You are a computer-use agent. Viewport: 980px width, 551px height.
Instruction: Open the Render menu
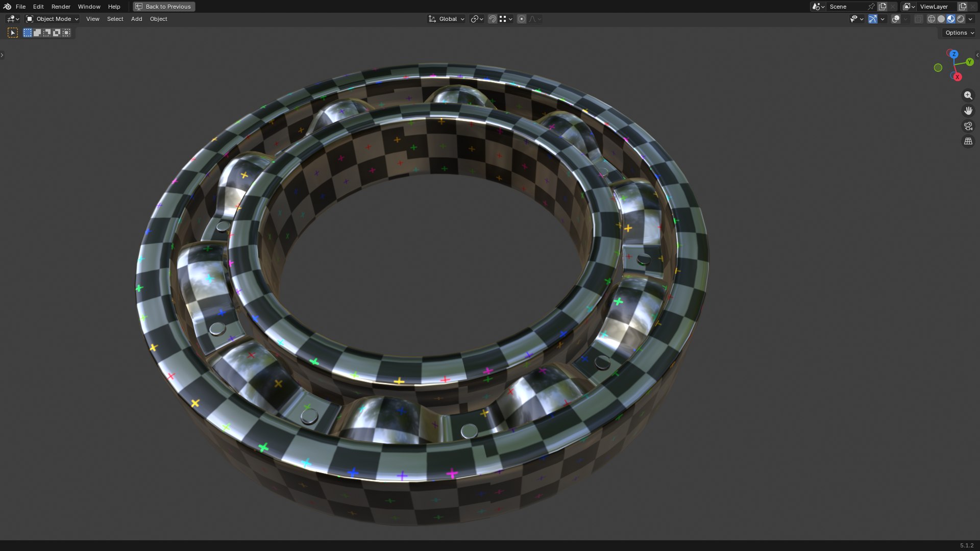[x=61, y=7]
